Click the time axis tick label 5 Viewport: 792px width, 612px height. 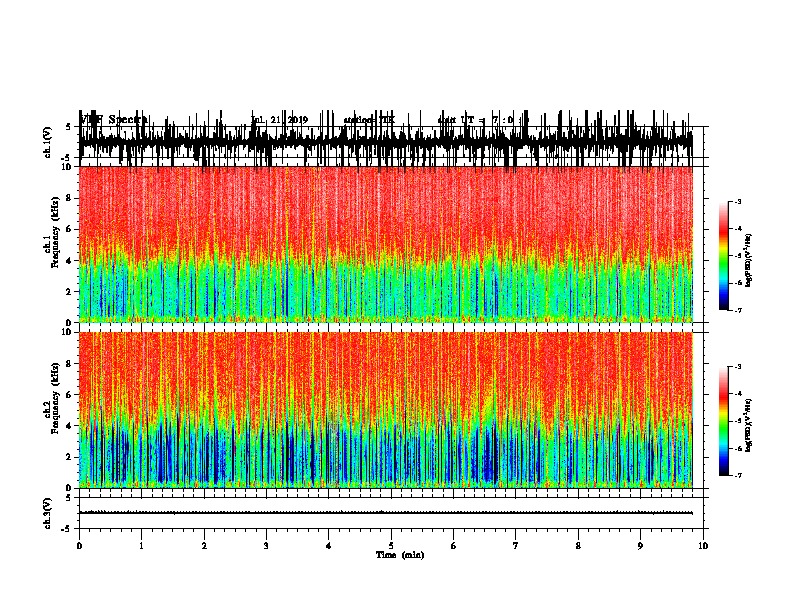click(x=391, y=546)
